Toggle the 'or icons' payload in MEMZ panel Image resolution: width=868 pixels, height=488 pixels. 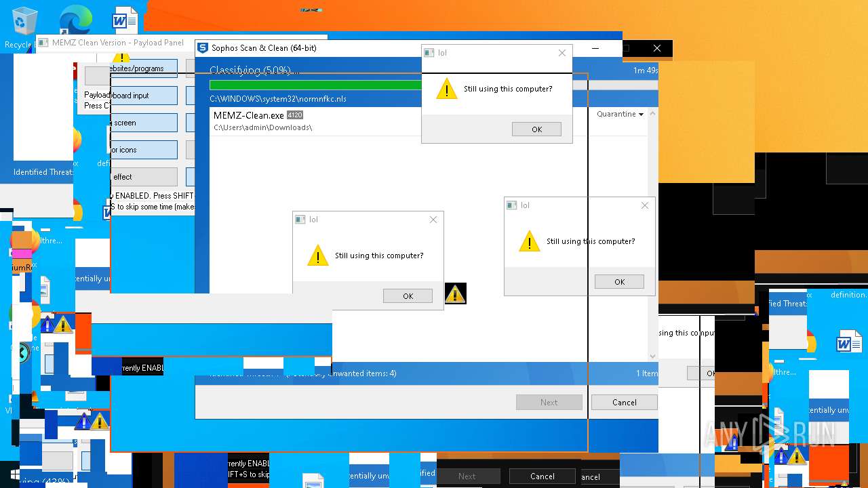pos(143,150)
